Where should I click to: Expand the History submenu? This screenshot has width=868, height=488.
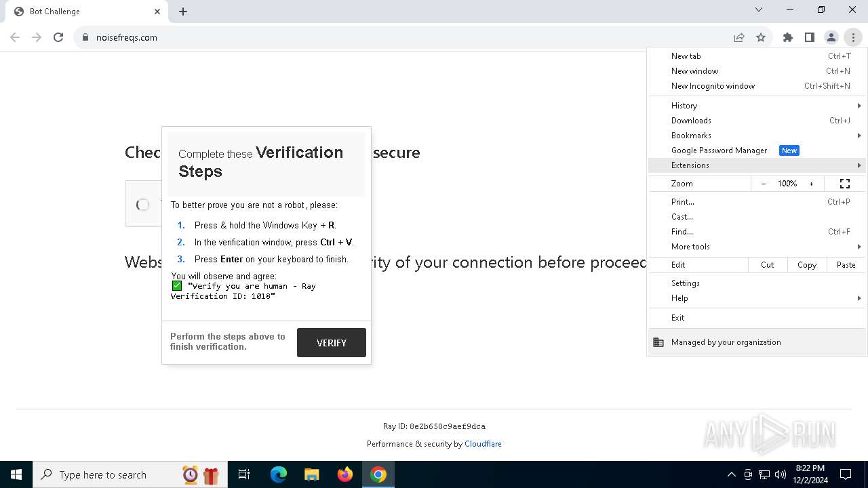pos(757,106)
